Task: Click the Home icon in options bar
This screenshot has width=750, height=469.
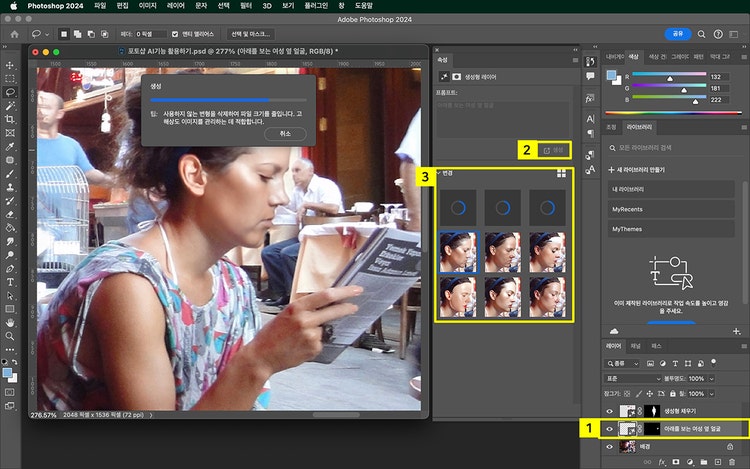Action: (13, 33)
